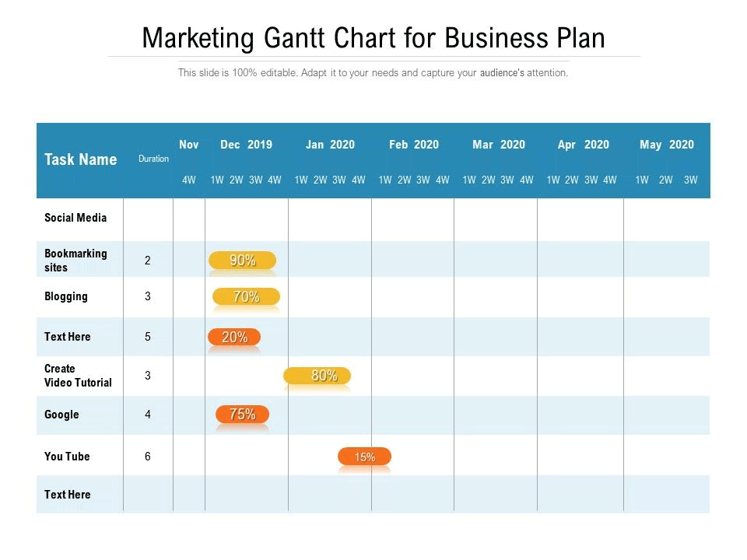Select the Dec 2019 month header
Viewport: 747px width, 560px height.
(x=246, y=145)
